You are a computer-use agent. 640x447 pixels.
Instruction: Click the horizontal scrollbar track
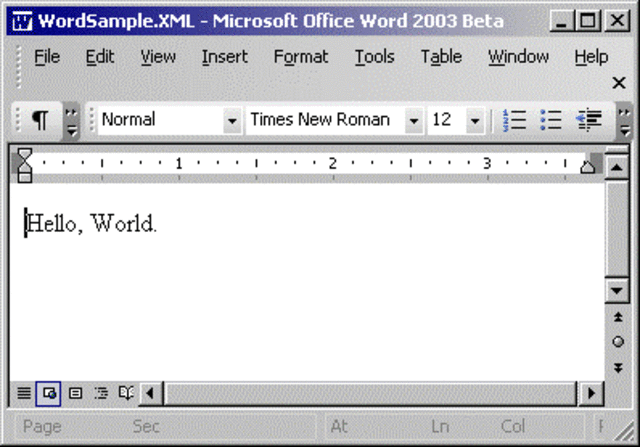(371, 393)
